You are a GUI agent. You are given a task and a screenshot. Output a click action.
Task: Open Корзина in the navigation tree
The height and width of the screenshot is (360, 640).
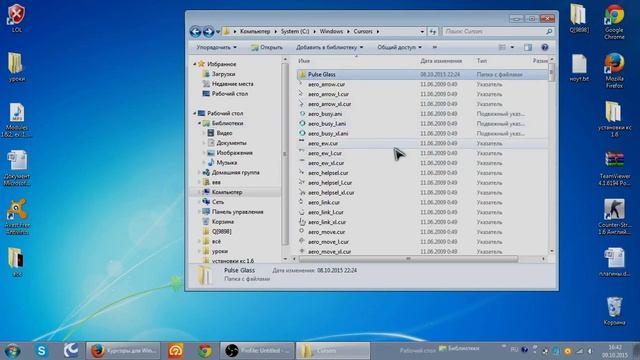pyautogui.click(x=222, y=222)
